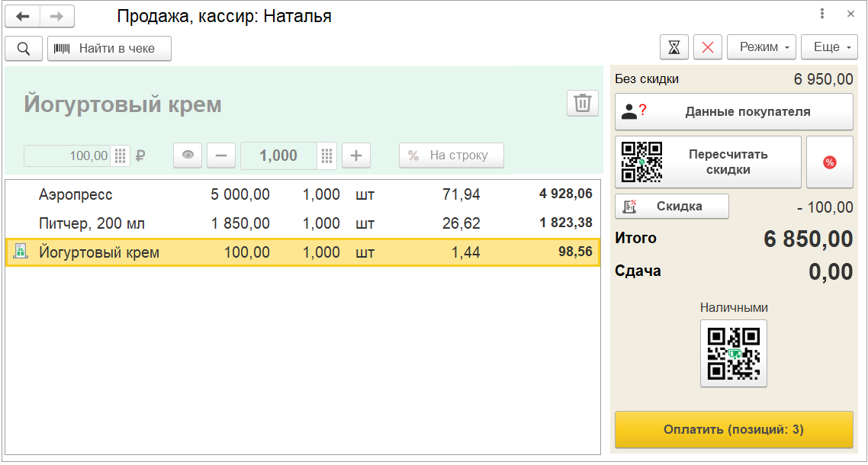868x465 pixels.
Task: Go back with the left arrow
Action: [23, 16]
